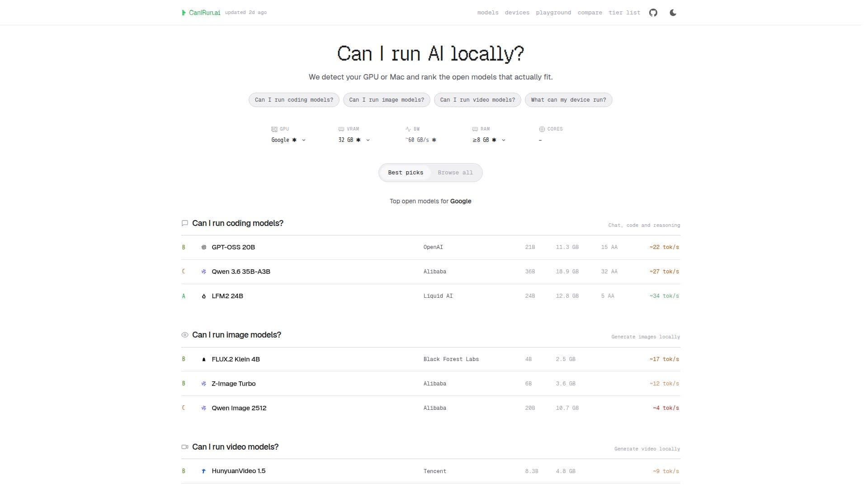Click the Qwen icon beside Qwen 3.6 35B-A3B
The height and width of the screenshot is (488, 868).
[203, 272]
